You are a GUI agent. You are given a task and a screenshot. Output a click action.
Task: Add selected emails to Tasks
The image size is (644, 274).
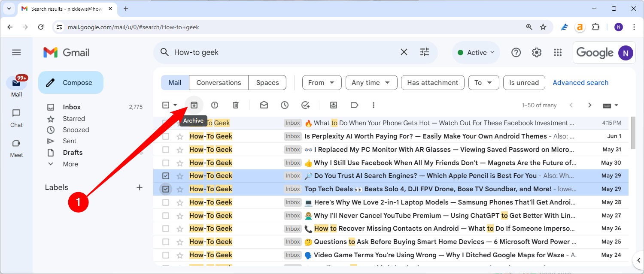pos(306,105)
